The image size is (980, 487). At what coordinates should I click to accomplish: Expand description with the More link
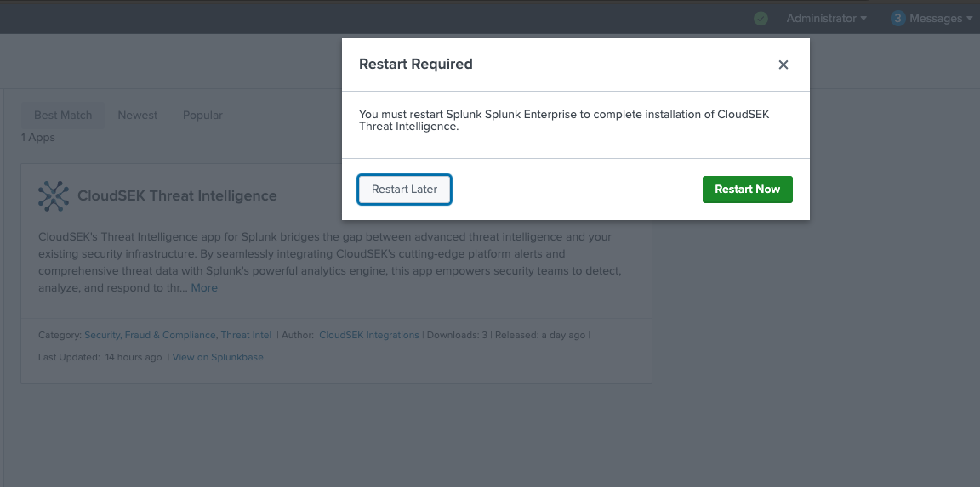(x=204, y=288)
